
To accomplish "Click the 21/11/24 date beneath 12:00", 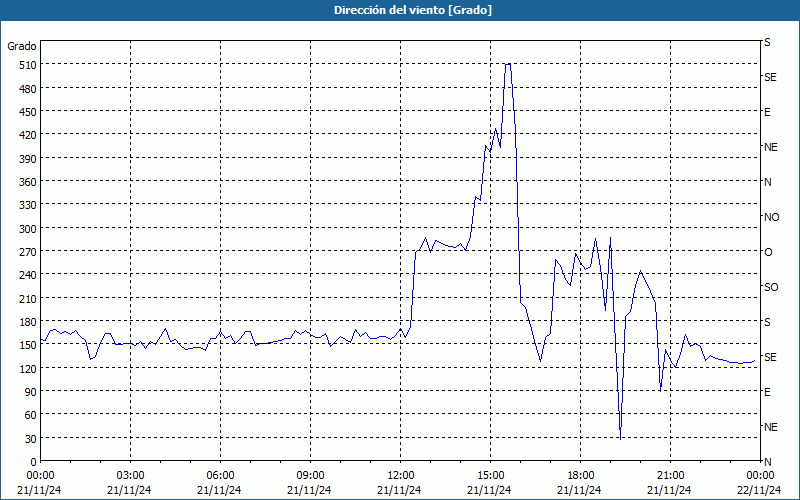I will point(399,490).
